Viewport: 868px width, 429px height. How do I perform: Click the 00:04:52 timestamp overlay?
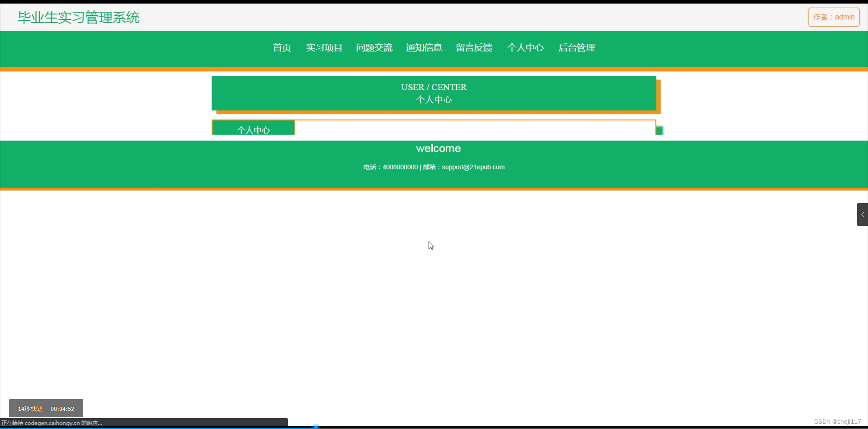click(62, 408)
